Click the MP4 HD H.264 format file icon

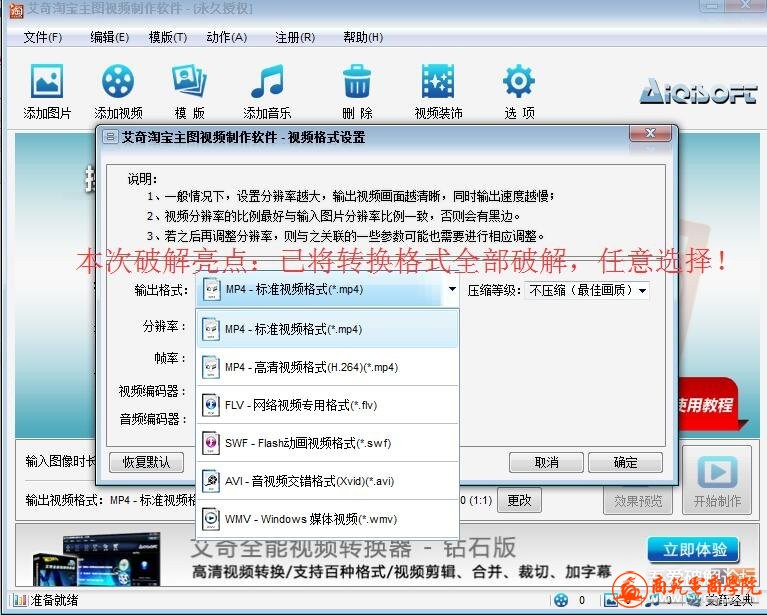[210, 367]
